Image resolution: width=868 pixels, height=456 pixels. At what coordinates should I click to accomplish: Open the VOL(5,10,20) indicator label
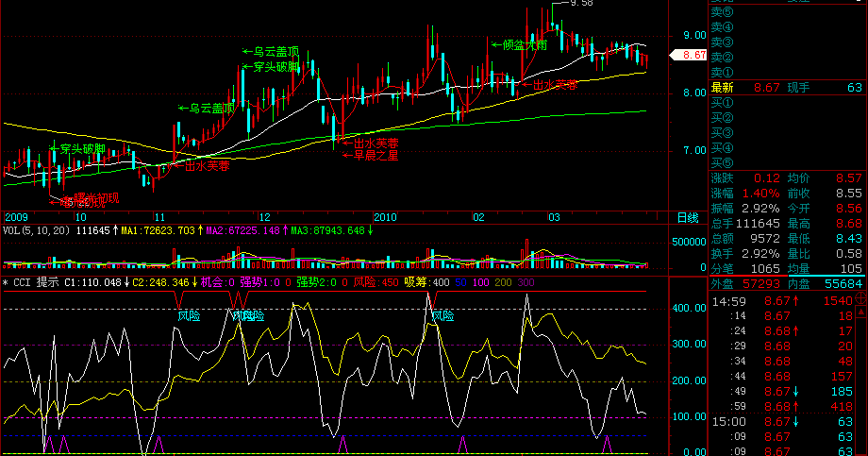click(36, 230)
